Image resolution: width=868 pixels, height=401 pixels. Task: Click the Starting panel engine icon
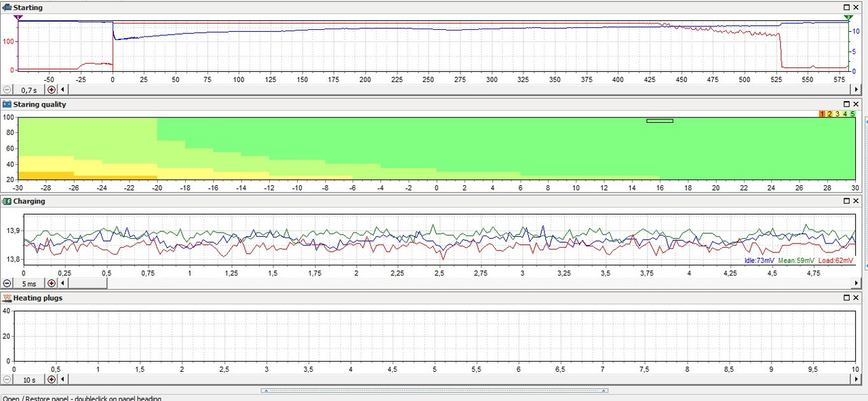[7, 7]
